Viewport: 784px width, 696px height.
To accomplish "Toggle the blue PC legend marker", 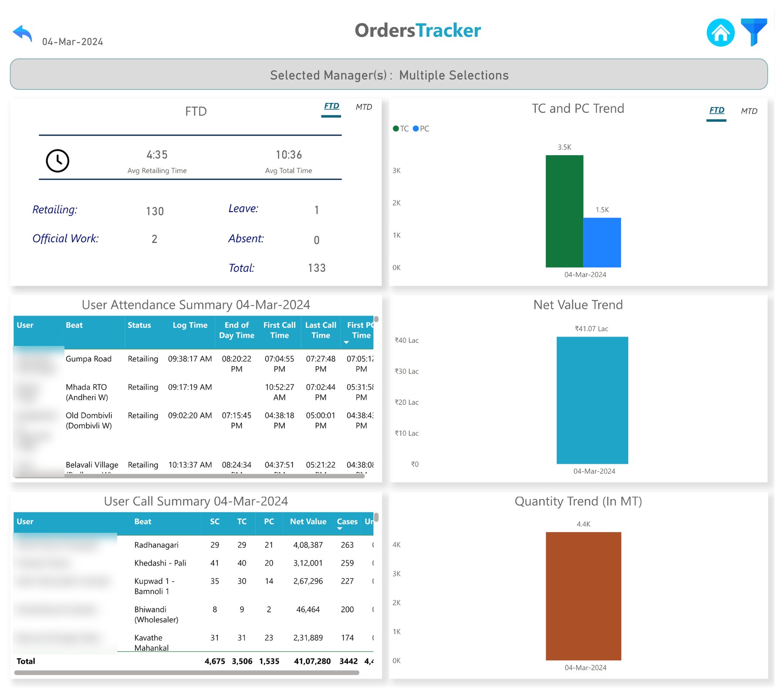I will (416, 129).
